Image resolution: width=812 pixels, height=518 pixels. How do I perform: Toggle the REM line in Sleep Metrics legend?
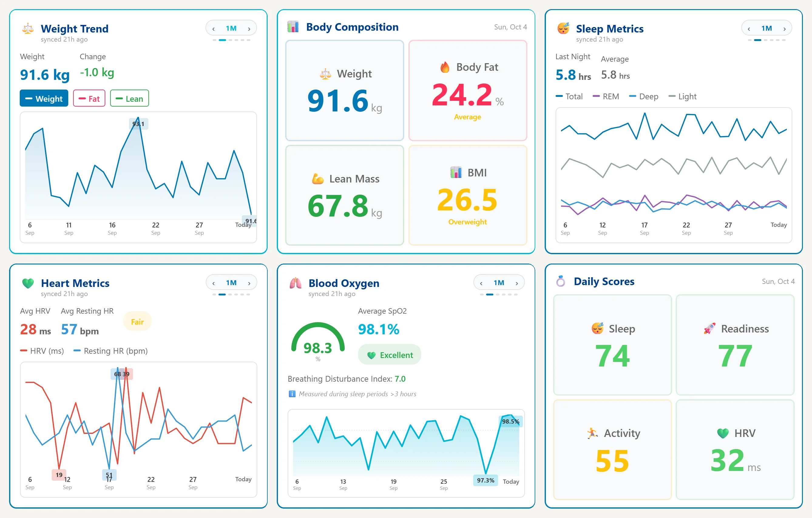point(606,97)
